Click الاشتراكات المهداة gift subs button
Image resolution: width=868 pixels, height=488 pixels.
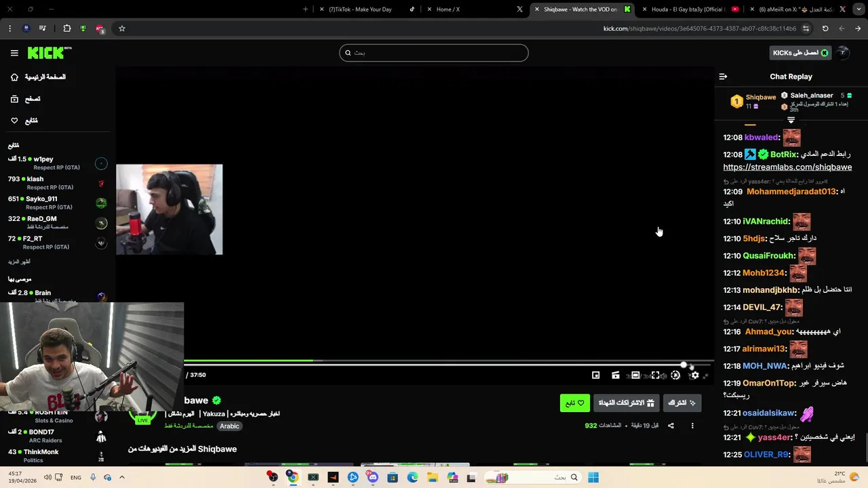pyautogui.click(x=626, y=403)
